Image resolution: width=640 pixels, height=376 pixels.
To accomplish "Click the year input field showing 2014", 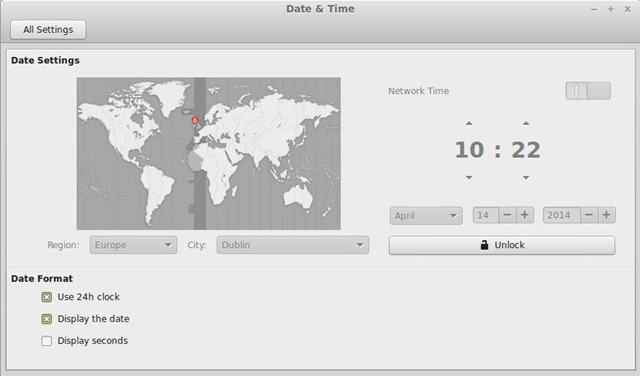I will pyautogui.click(x=562, y=215).
